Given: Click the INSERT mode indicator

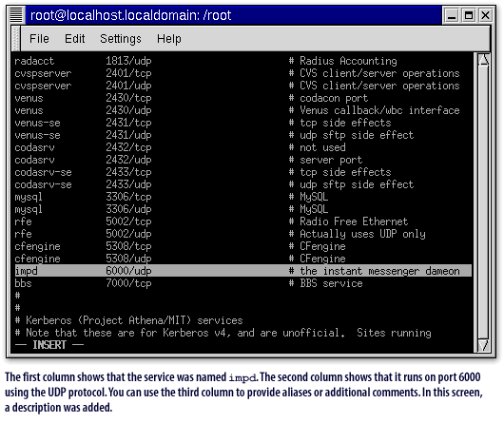Looking at the screenshot, I should tap(49, 345).
